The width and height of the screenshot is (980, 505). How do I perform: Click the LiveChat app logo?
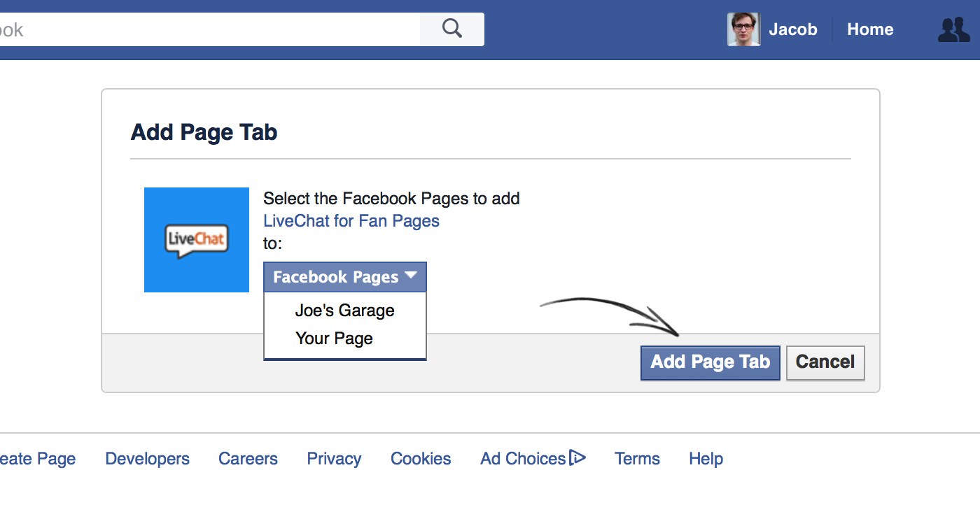coord(197,240)
